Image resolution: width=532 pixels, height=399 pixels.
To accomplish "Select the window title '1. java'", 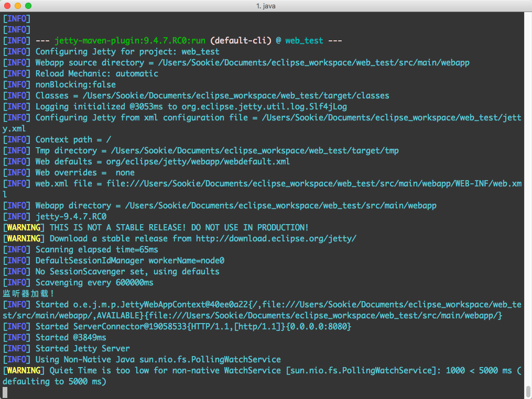I will pos(265,6).
